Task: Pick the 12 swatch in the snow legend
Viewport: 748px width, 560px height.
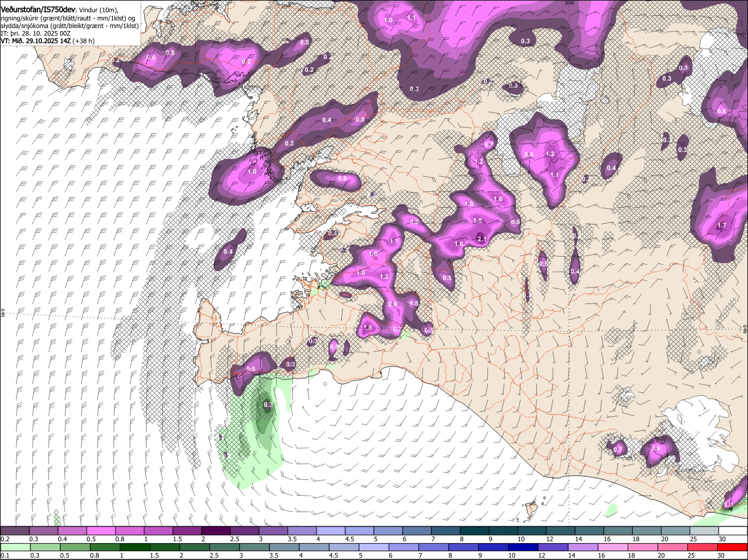Action: coord(561,530)
